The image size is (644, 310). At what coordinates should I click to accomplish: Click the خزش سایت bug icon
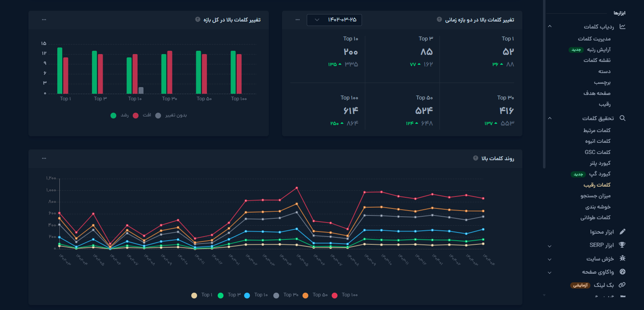(x=623, y=259)
